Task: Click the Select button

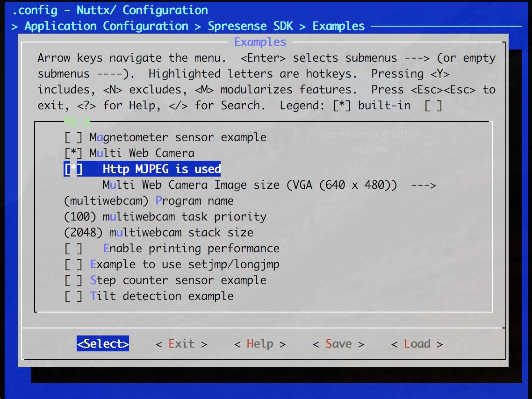Action: [x=102, y=343]
